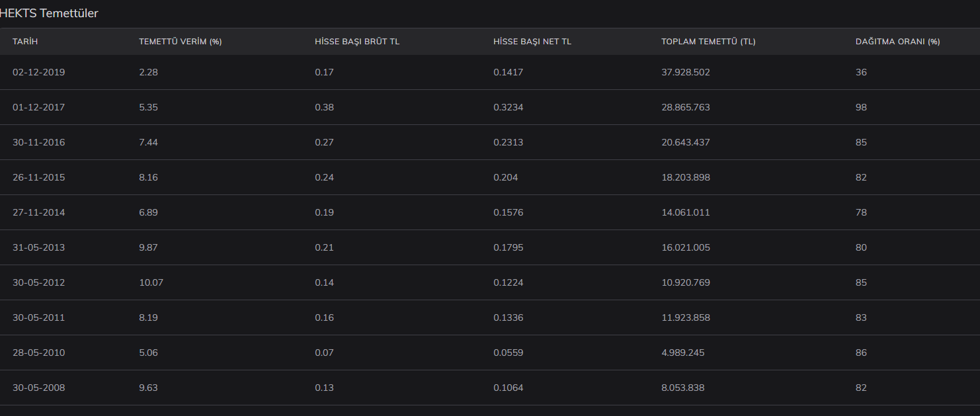Click gross per share value 0.13

(x=324, y=388)
